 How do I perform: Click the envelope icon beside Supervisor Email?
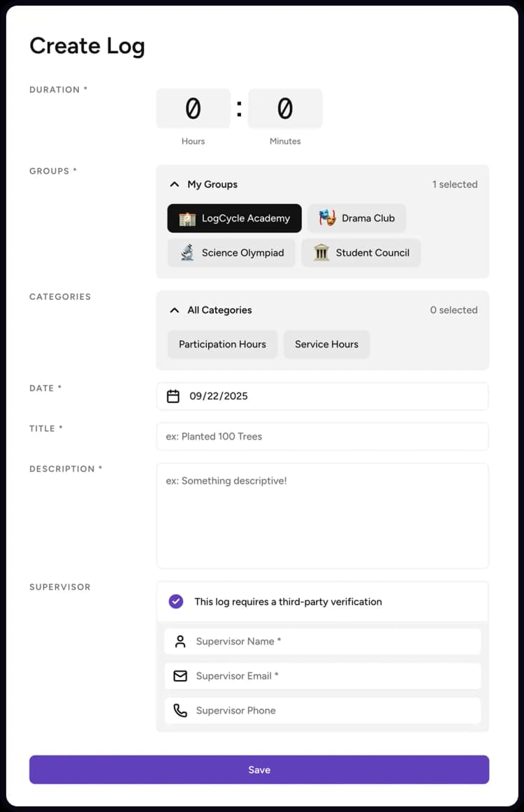pos(180,676)
